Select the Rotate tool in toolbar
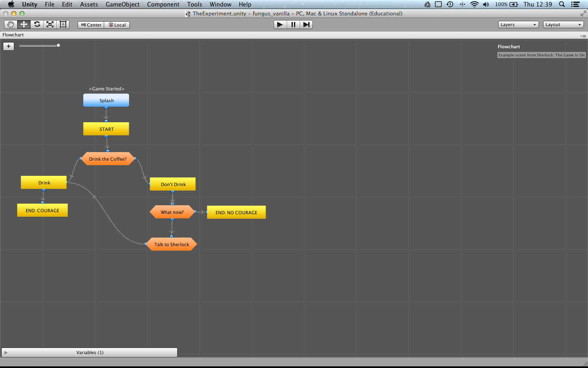This screenshot has height=368, width=588. (x=37, y=25)
